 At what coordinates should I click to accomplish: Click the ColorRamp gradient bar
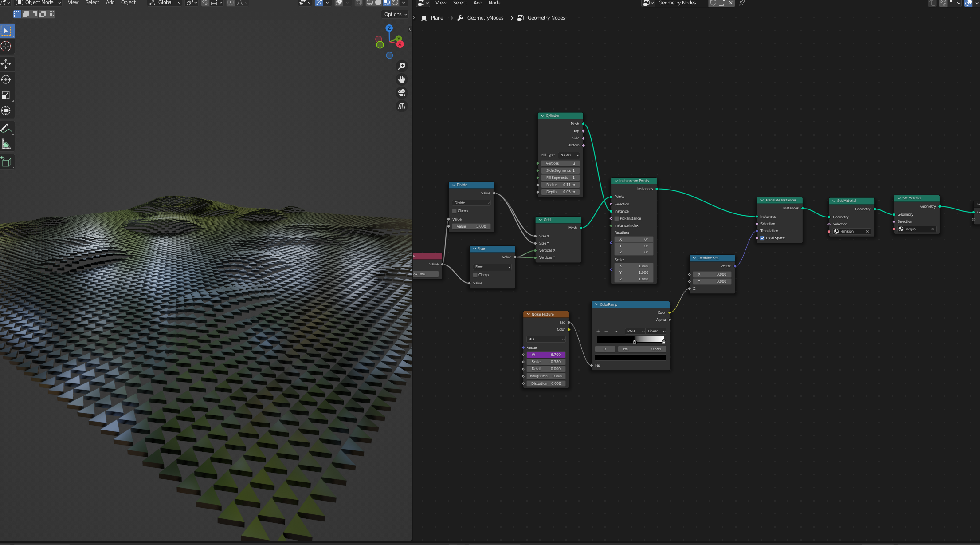630,339
